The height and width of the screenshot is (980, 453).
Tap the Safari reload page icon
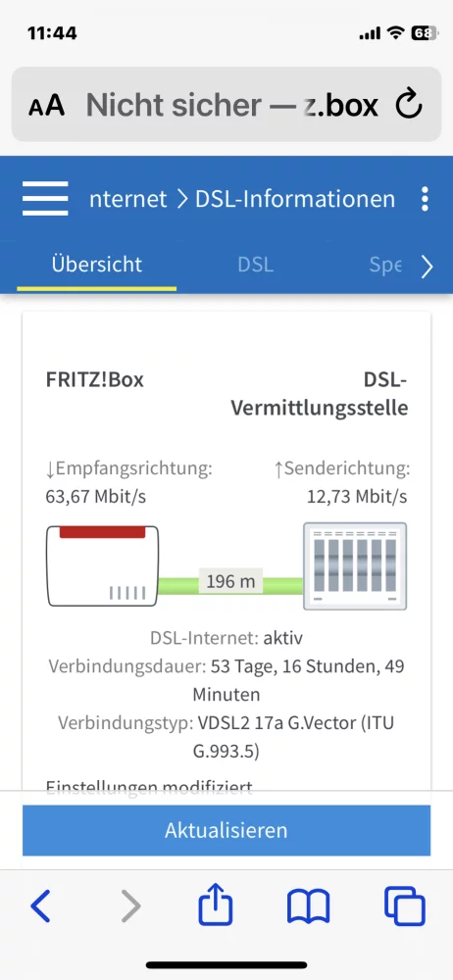pyautogui.click(x=411, y=105)
